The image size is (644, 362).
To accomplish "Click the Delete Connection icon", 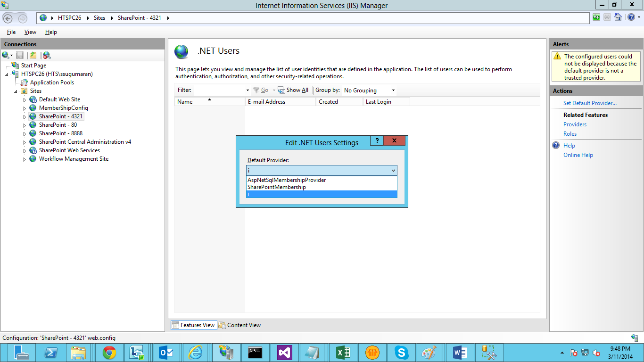I will coord(47,55).
